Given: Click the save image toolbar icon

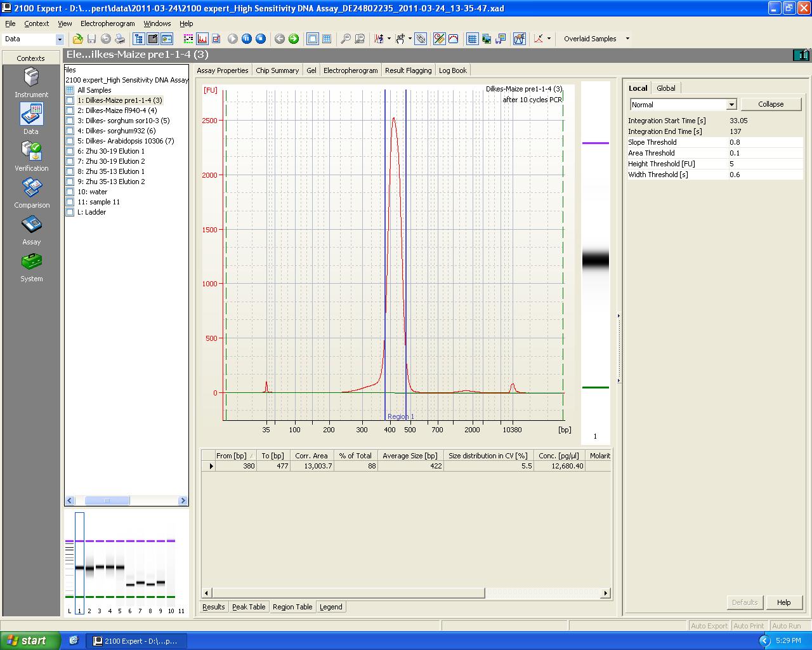Looking at the screenshot, I should pyautogui.click(x=500, y=39).
